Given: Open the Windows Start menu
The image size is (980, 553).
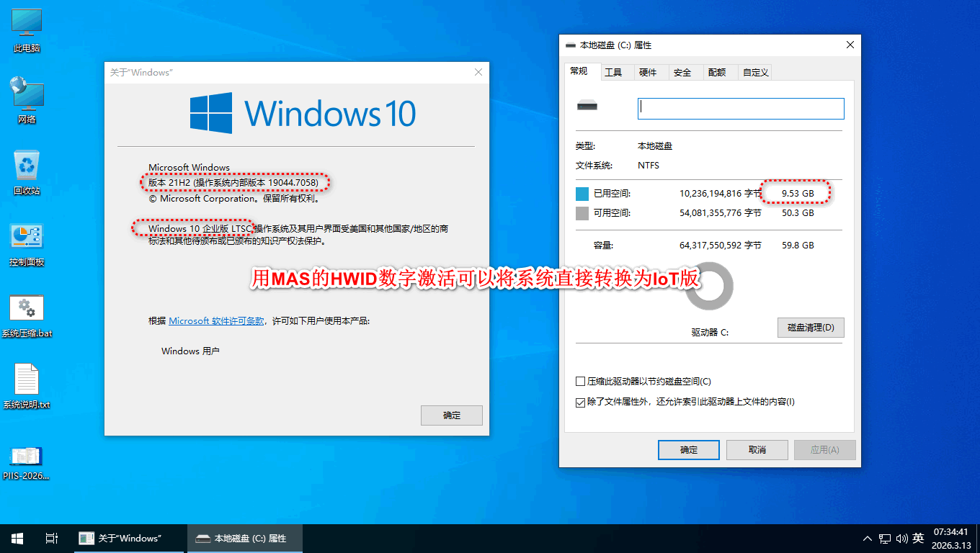Looking at the screenshot, I should [x=17, y=539].
